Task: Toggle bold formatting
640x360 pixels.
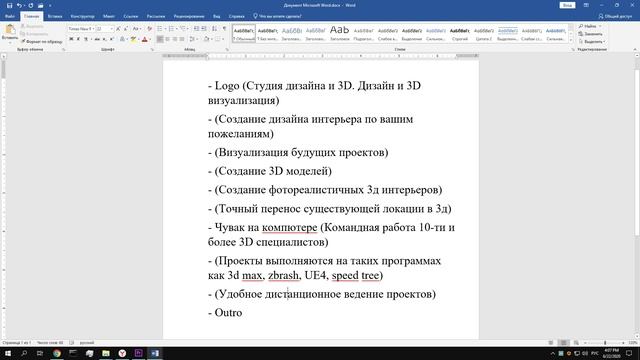Action: [x=71, y=39]
